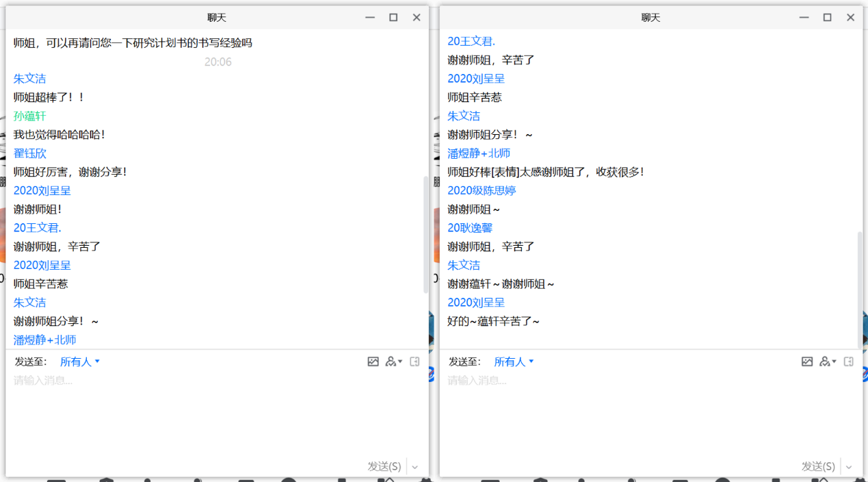Click 2020刘呈呈 above 好的~蕴轩辛苦了~ message
The image size is (868, 482).
click(x=476, y=303)
